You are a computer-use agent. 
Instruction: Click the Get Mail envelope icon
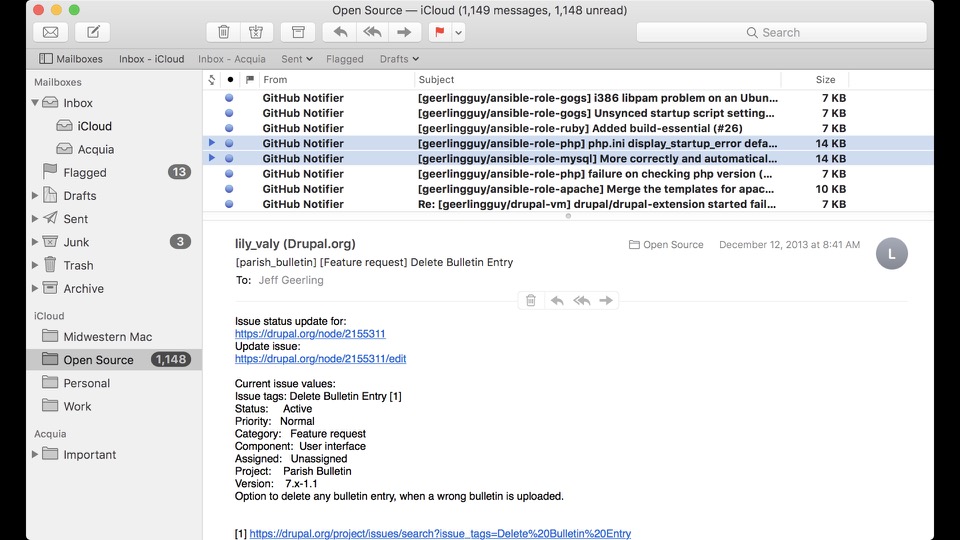click(51, 32)
